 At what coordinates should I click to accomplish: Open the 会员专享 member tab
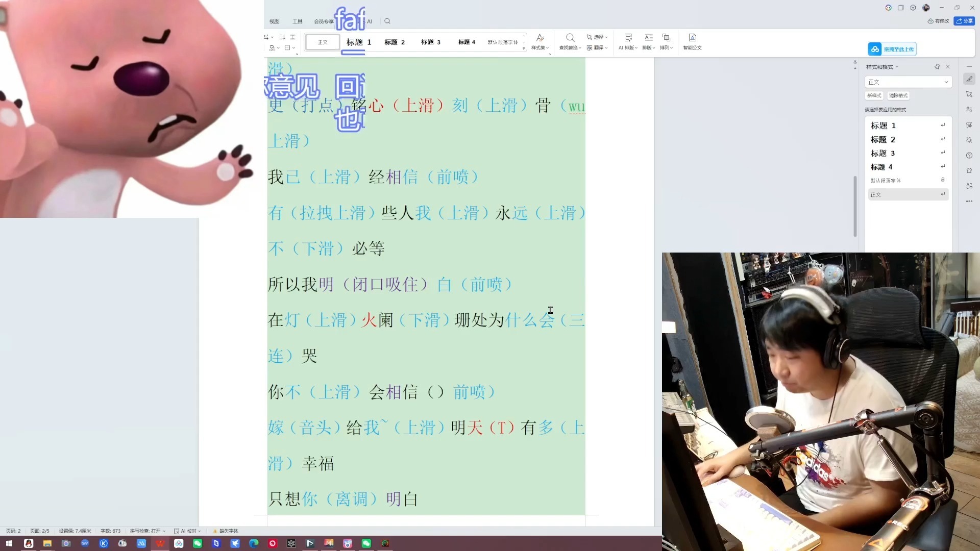[324, 21]
